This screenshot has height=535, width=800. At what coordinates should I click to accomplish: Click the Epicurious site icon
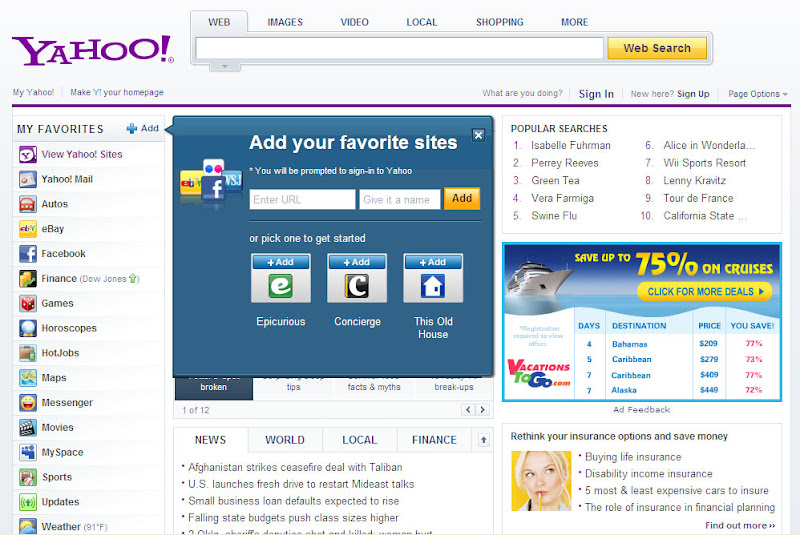(281, 286)
